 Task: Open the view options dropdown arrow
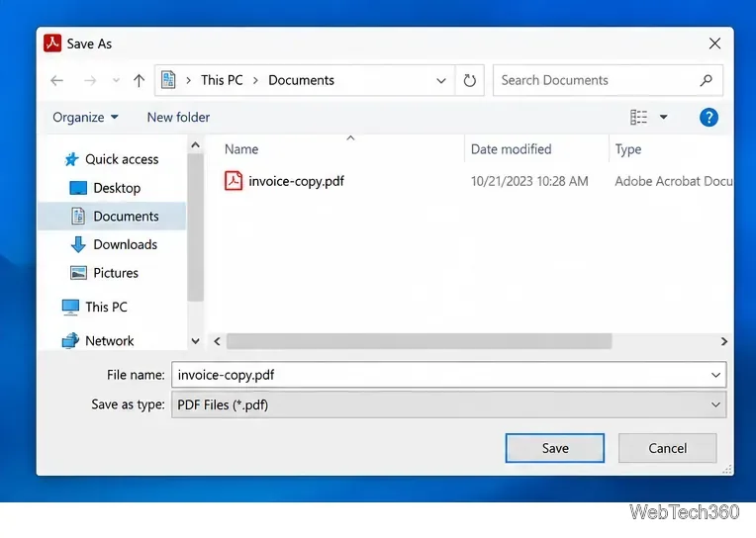[663, 117]
